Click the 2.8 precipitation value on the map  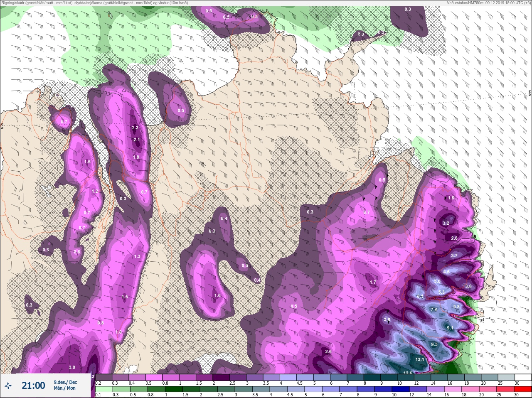[x=454, y=238]
